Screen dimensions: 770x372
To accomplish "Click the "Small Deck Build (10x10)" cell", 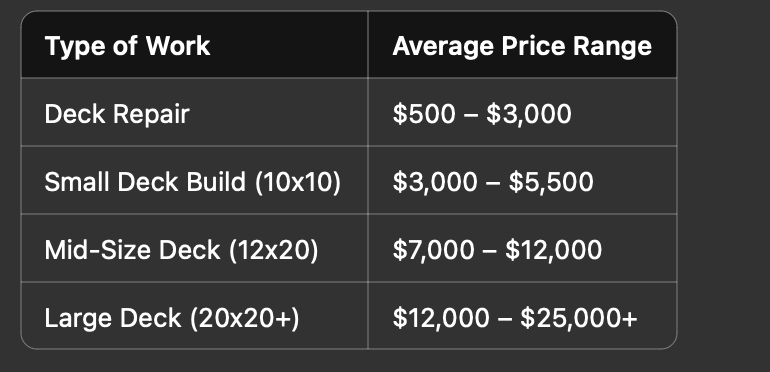I will [194, 180].
